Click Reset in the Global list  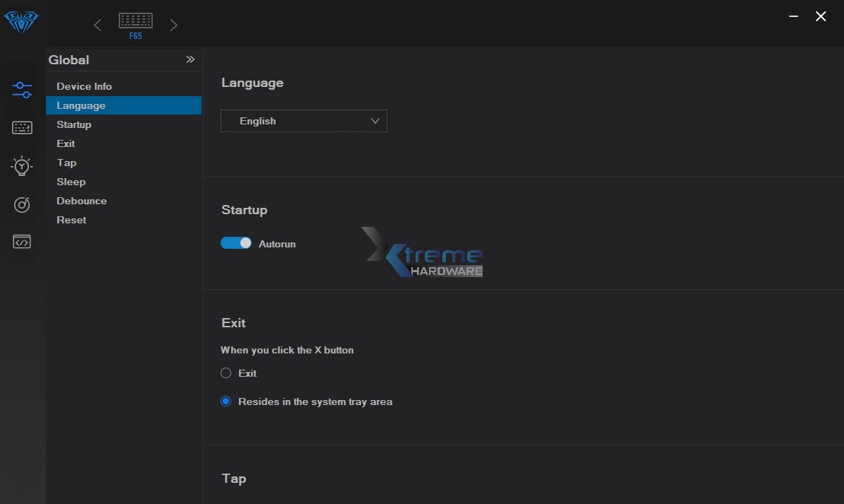(x=71, y=220)
